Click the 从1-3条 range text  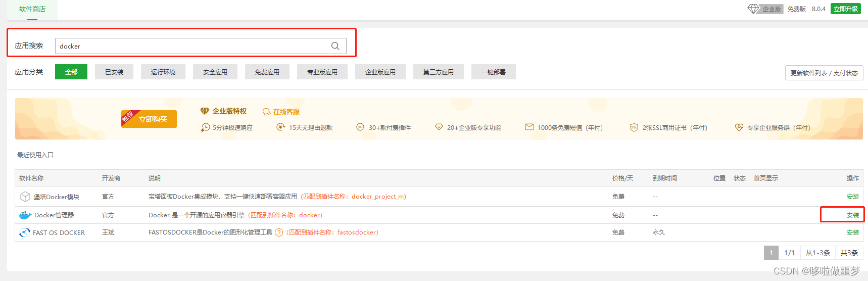(817, 253)
